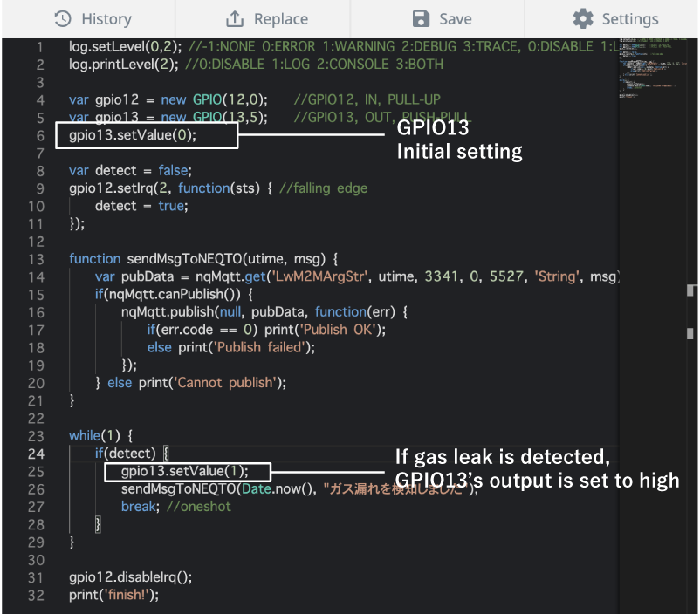
Task: Open the History tab label
Action: pos(106,19)
